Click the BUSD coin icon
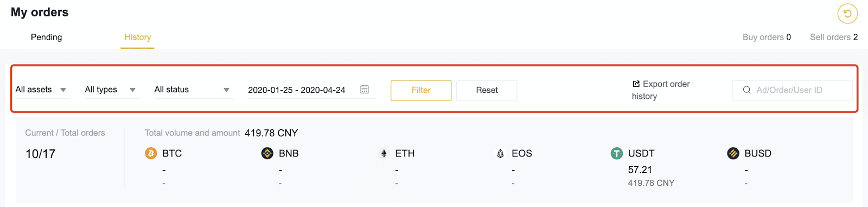Screen dimensions: 868x207 733,153
